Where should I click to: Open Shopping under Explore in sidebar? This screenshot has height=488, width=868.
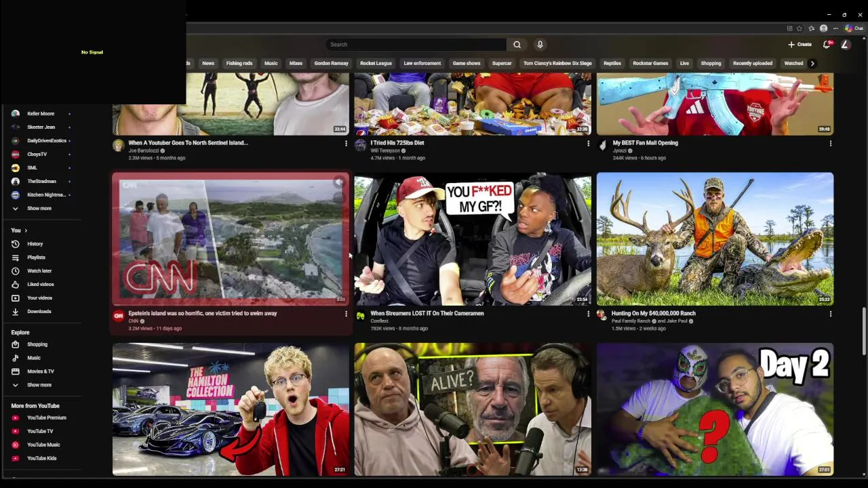(41, 344)
